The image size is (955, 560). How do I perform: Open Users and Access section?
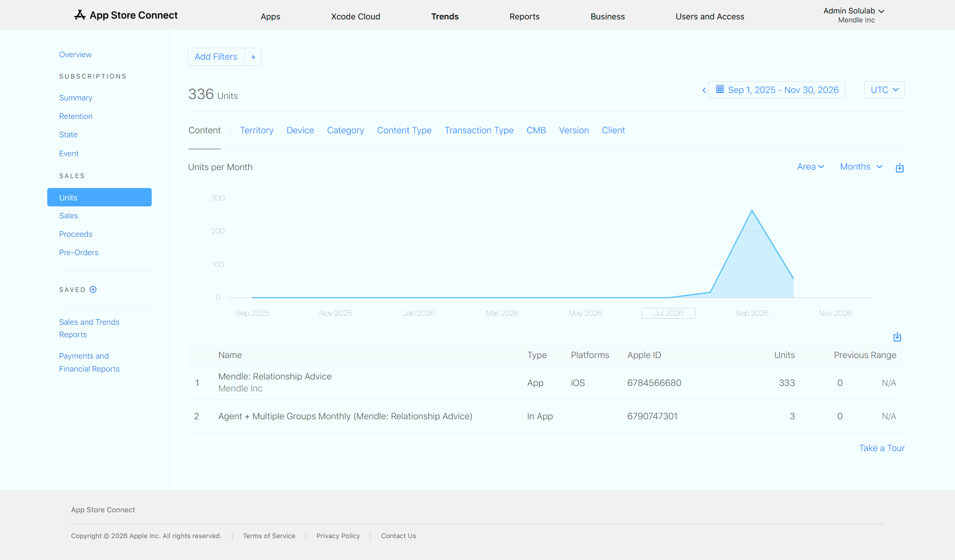pyautogui.click(x=710, y=16)
